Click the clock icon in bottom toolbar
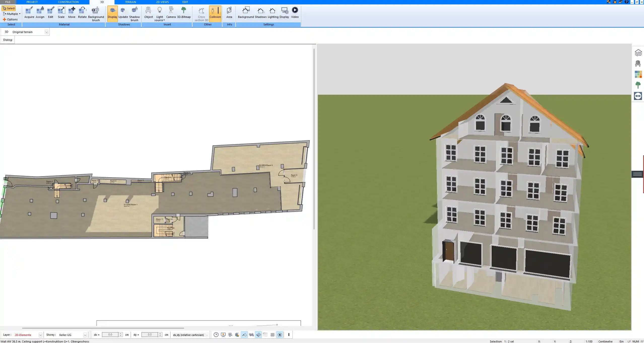The width and height of the screenshot is (644, 343). tap(216, 335)
